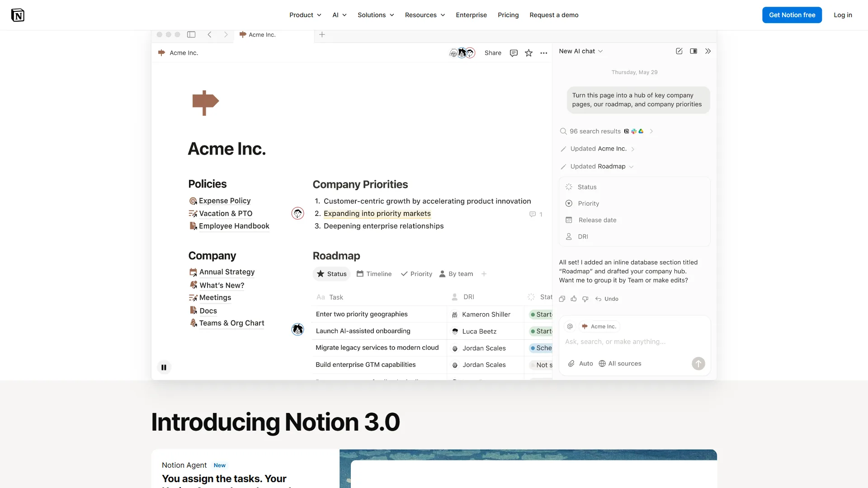The height and width of the screenshot is (488, 868).
Task: Go to the Notion logo home
Action: [18, 15]
